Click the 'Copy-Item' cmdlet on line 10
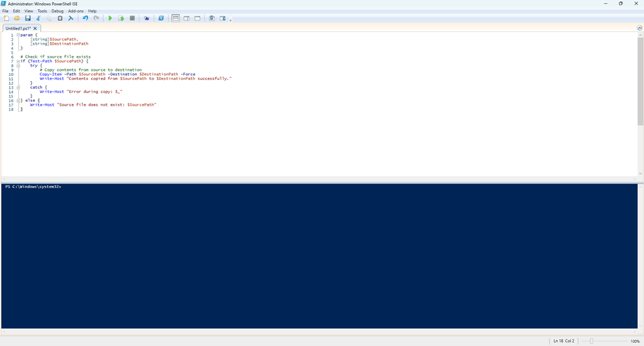The width and height of the screenshot is (644, 346). tap(50, 74)
